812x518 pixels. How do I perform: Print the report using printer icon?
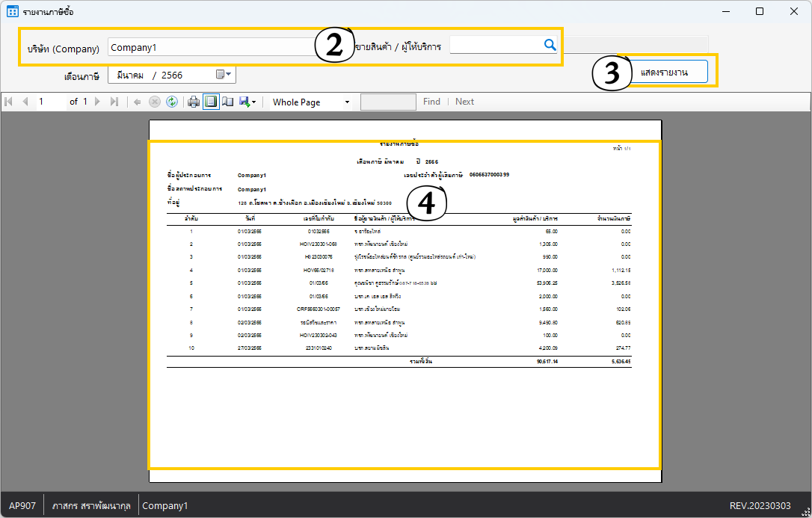tap(194, 102)
